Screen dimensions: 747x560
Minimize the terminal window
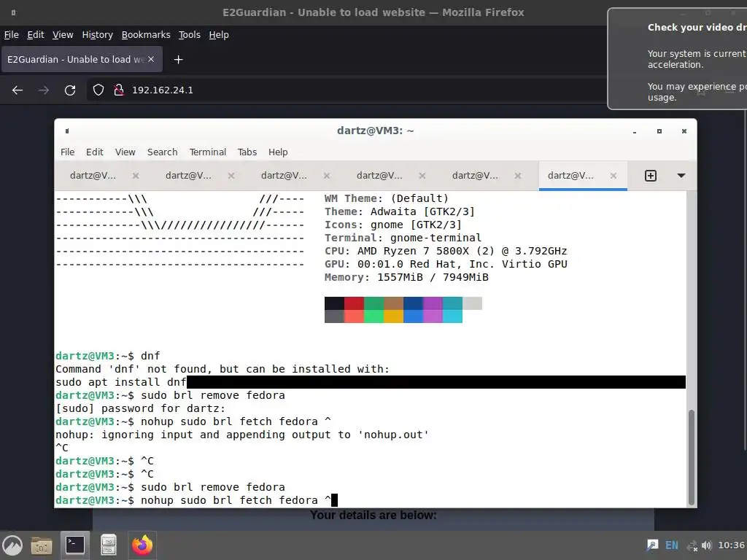(x=635, y=131)
